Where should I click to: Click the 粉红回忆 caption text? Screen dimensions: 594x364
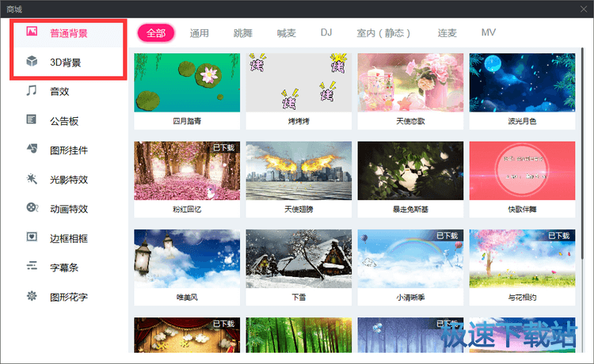(187, 209)
